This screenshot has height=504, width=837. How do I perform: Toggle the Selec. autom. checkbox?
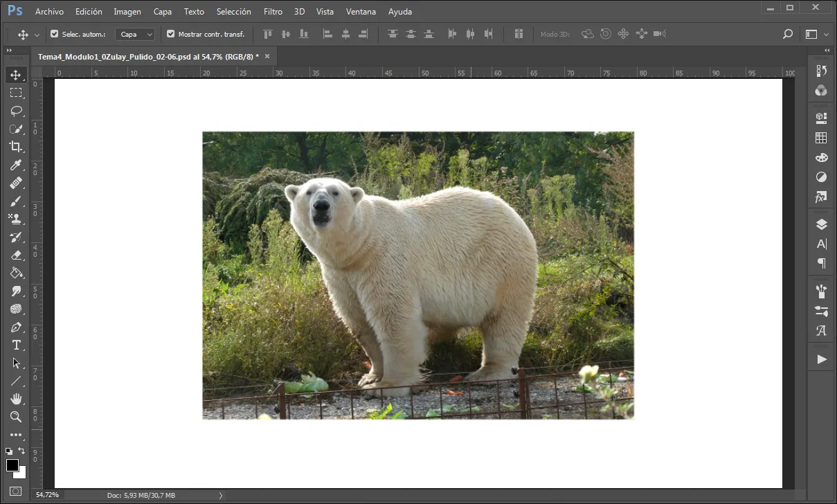point(55,34)
